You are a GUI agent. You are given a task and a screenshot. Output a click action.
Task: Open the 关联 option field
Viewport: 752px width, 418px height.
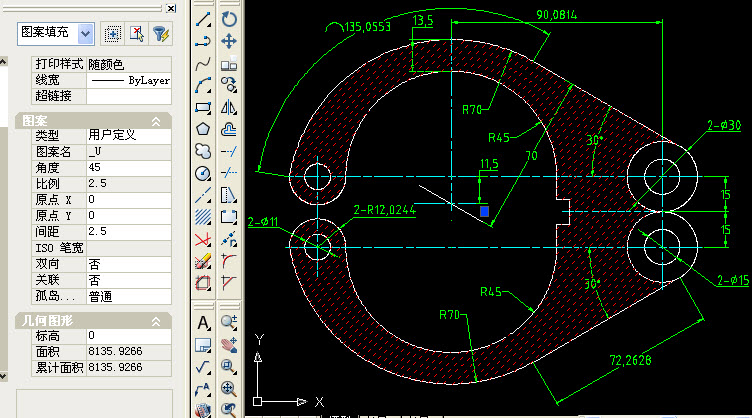click(x=129, y=280)
